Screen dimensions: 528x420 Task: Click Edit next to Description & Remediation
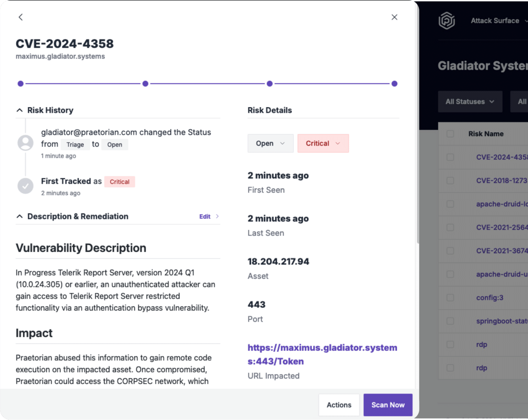tap(205, 217)
